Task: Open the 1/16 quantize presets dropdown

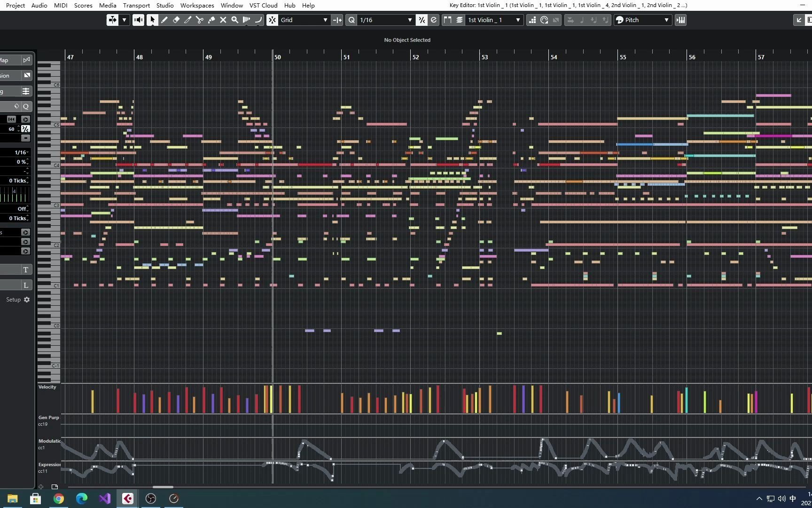Action: pos(386,20)
